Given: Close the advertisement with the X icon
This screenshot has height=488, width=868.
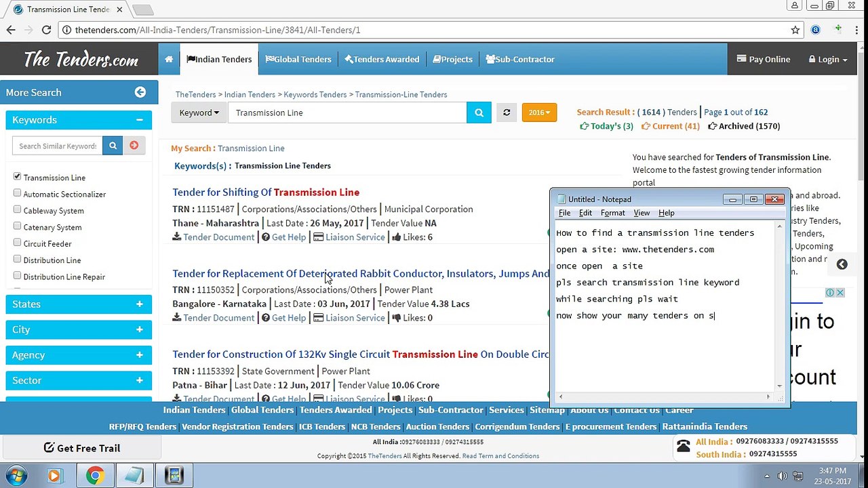Looking at the screenshot, I should pos(840,293).
